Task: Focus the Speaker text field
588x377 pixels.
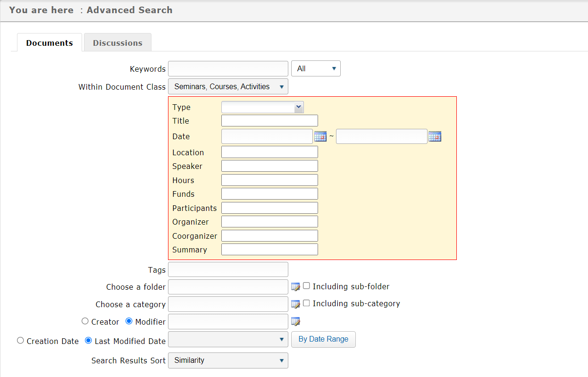Action: tap(269, 166)
